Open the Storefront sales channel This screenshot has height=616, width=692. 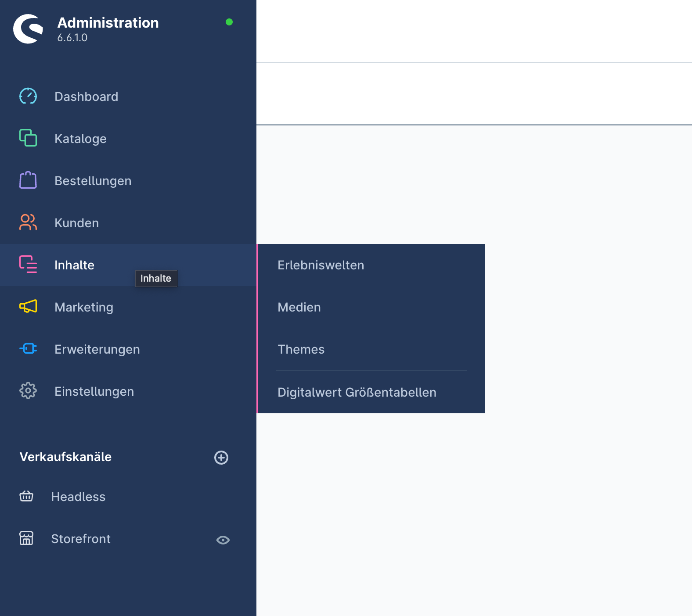click(81, 539)
